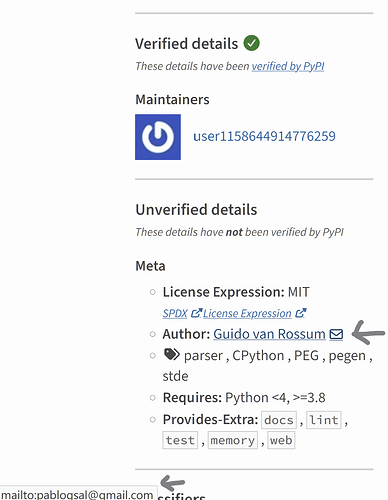Click the mailto status bar text
Image resolution: width=388 pixels, height=500 pixels.
[77, 494]
